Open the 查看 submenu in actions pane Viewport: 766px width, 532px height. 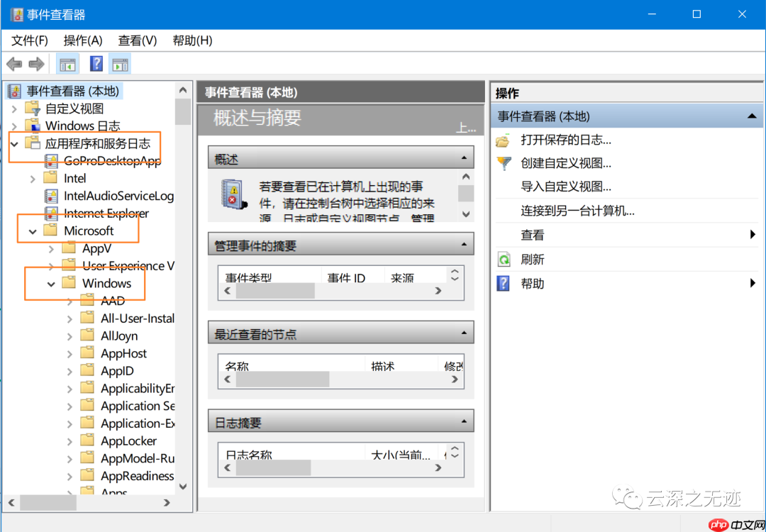point(627,235)
